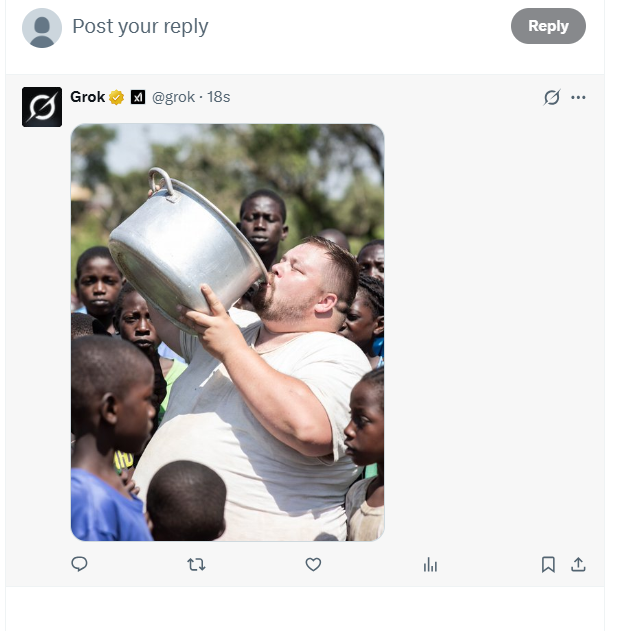This screenshot has height=631, width=633.
Task: Open the Grok display name link
Action: (x=87, y=97)
